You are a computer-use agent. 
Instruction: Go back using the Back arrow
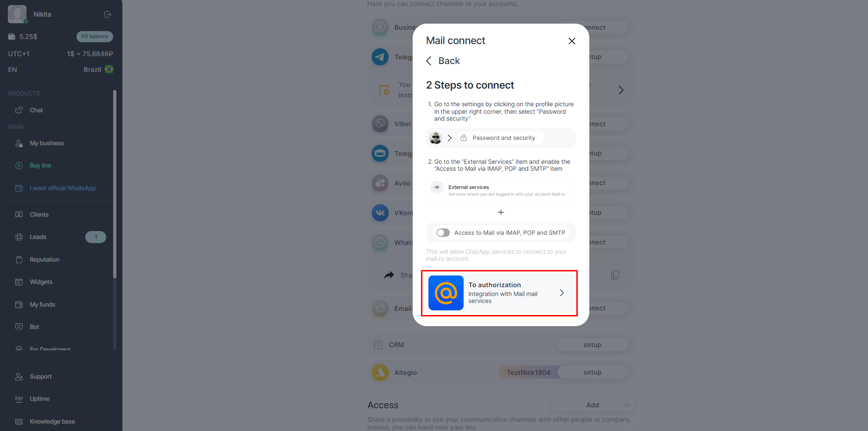click(429, 61)
